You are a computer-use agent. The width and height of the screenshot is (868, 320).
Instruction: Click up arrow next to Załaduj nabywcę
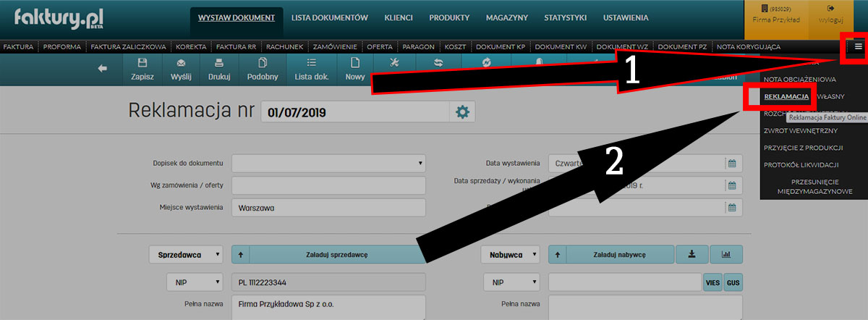point(557,254)
